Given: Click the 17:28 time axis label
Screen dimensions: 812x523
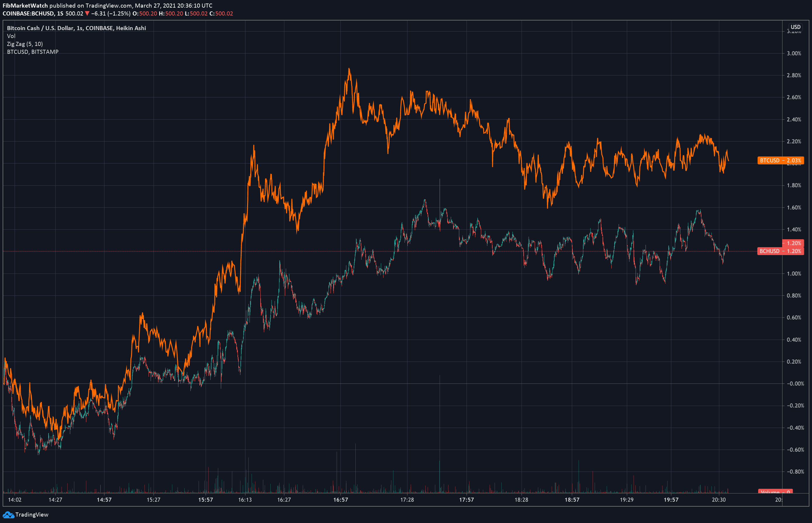Looking at the screenshot, I should point(407,500).
